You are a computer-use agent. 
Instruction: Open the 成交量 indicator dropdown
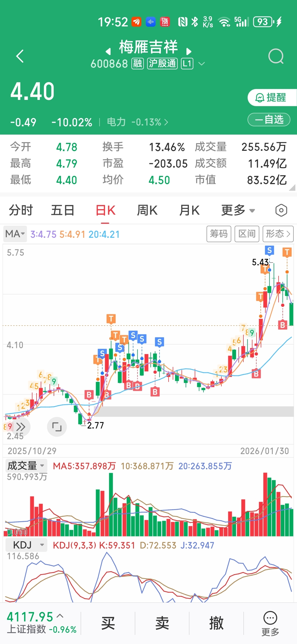(x=26, y=466)
